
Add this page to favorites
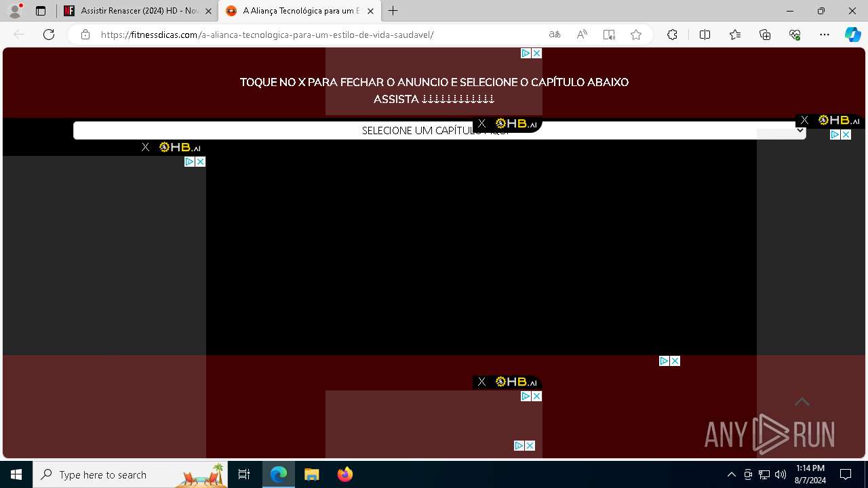tap(636, 35)
